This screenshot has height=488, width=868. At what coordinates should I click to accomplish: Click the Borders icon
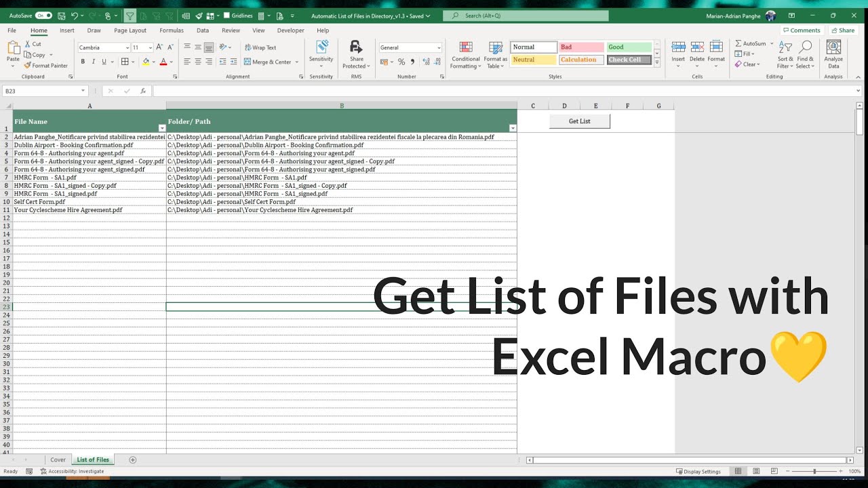[126, 62]
